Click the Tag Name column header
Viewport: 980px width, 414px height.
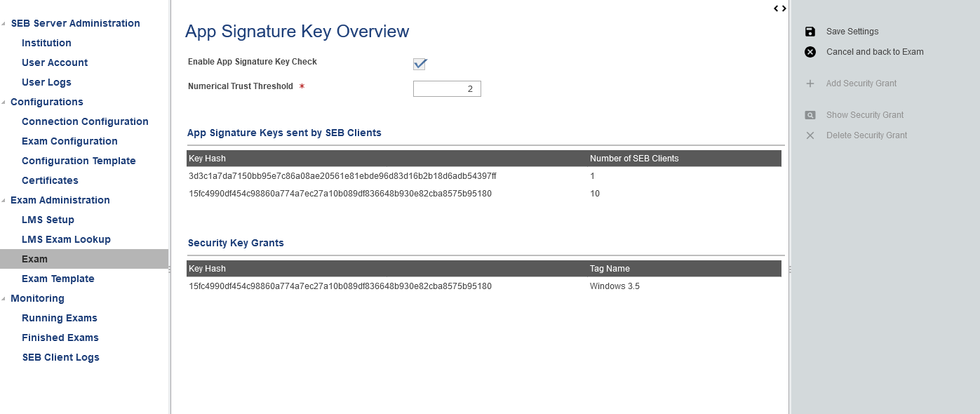610,269
